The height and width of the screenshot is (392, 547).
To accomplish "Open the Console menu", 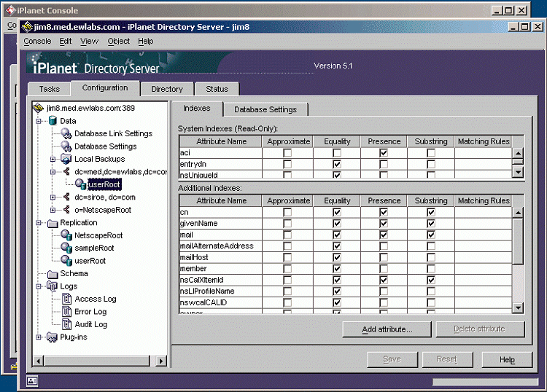I will point(37,41).
